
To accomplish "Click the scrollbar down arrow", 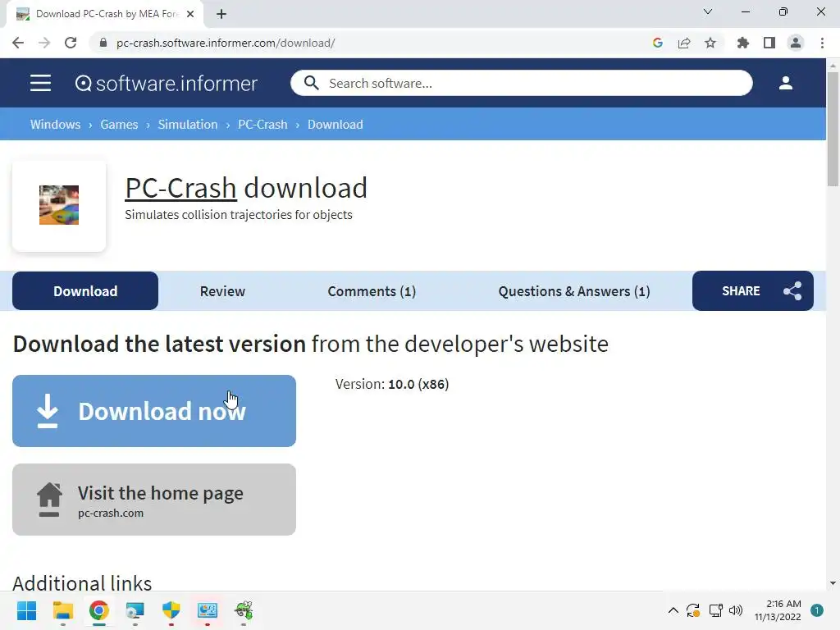I will [x=833, y=583].
